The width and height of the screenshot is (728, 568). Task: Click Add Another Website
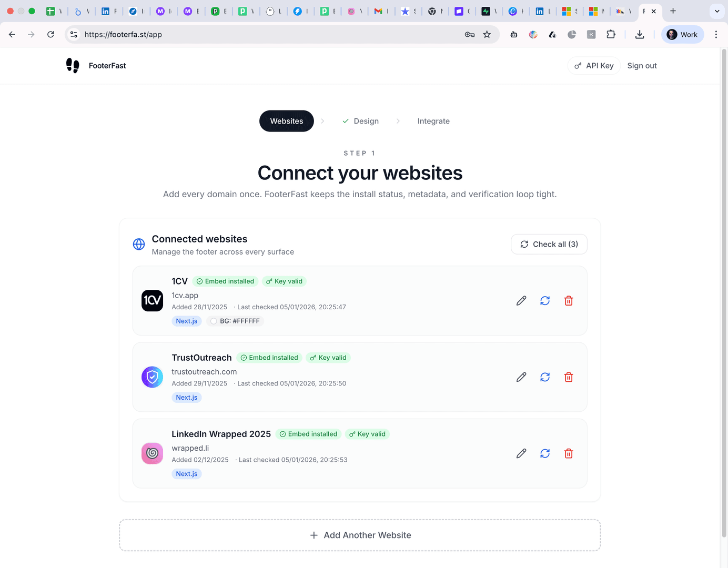360,535
